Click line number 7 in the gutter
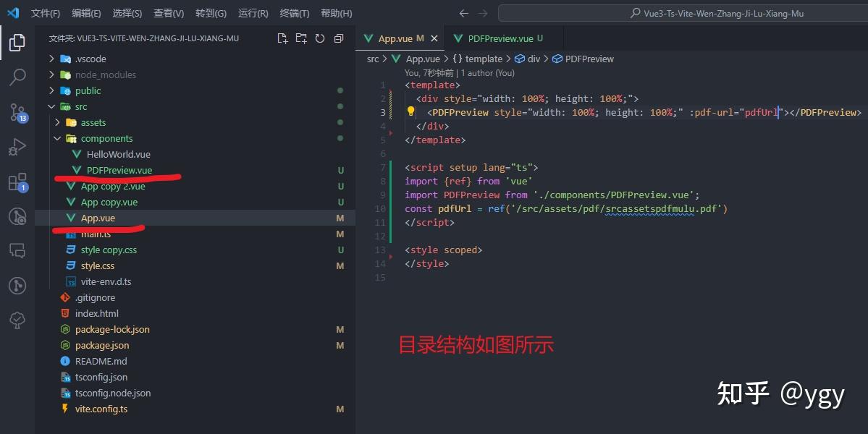Image resolution: width=868 pixels, height=434 pixels. pos(382,167)
